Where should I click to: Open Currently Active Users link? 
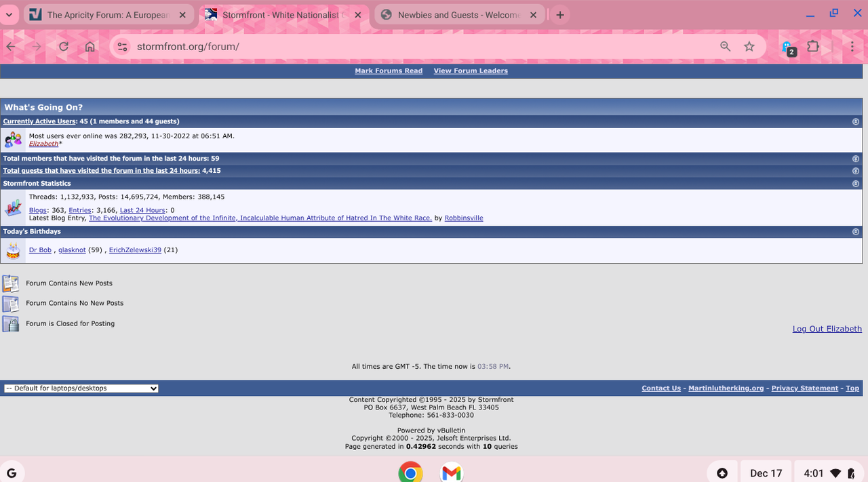point(39,121)
